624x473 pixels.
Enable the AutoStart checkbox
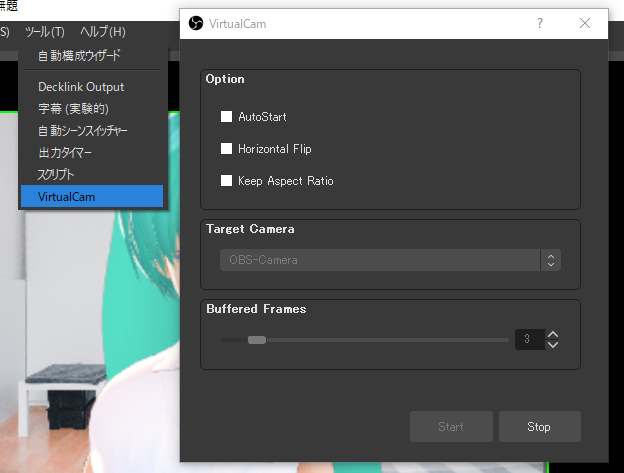(226, 117)
